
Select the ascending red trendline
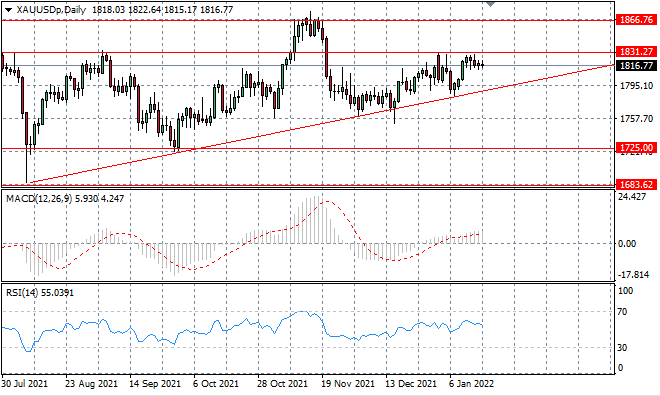(x=320, y=124)
